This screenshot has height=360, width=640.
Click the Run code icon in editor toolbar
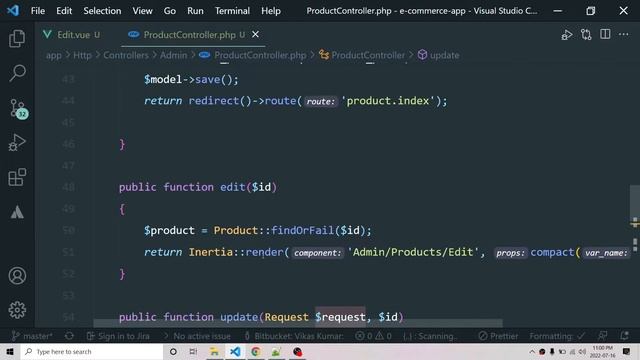[567, 35]
